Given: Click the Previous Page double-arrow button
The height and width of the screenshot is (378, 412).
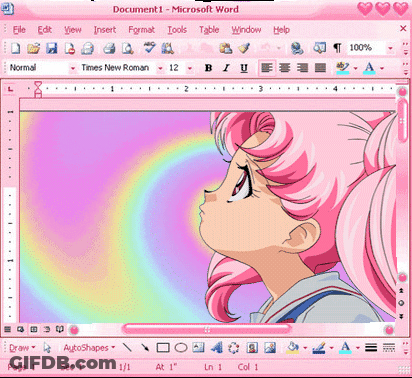Looking at the screenshot, I should tap(402, 291).
